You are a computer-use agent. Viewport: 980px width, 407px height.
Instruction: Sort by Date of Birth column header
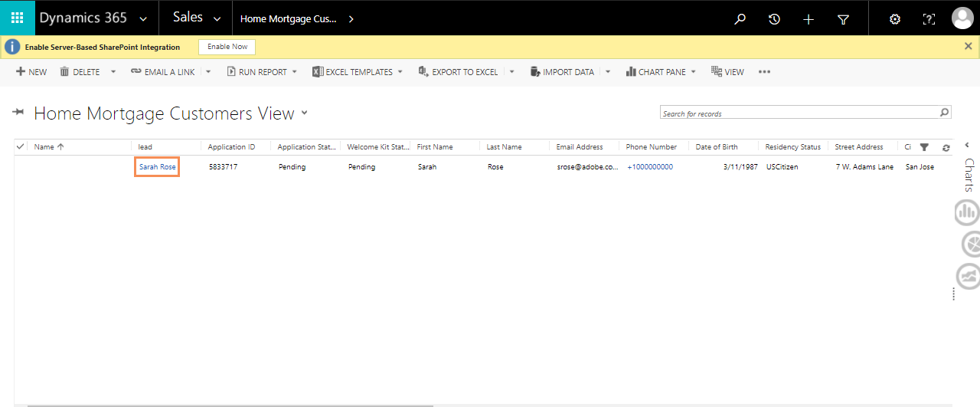tap(717, 146)
